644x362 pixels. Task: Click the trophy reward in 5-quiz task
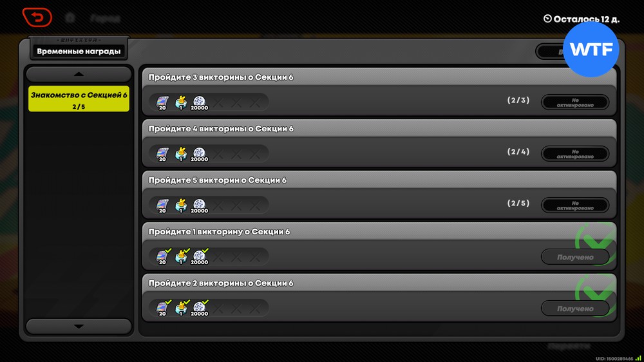point(181,205)
